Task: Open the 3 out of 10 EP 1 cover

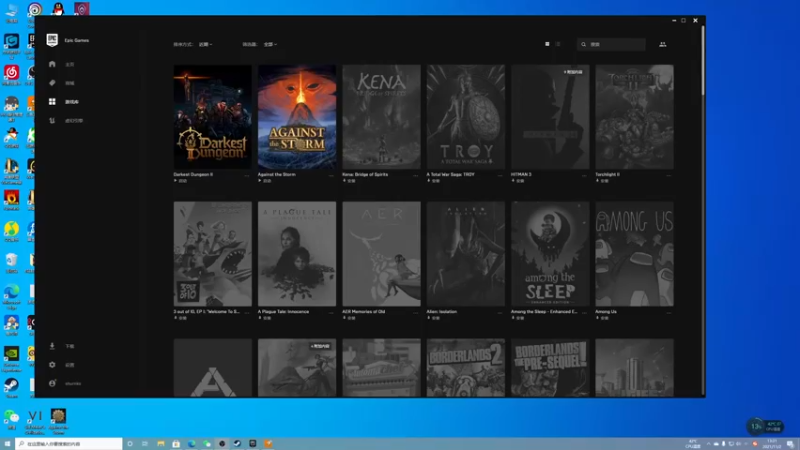Action: [213, 254]
